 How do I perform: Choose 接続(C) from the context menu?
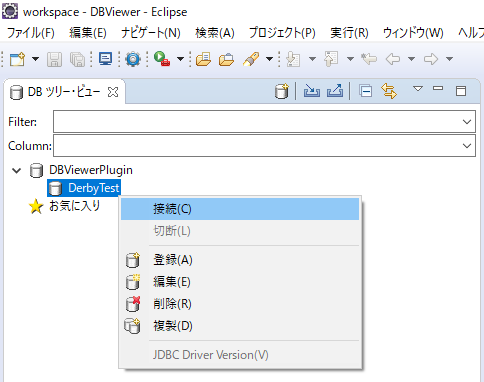coord(240,209)
